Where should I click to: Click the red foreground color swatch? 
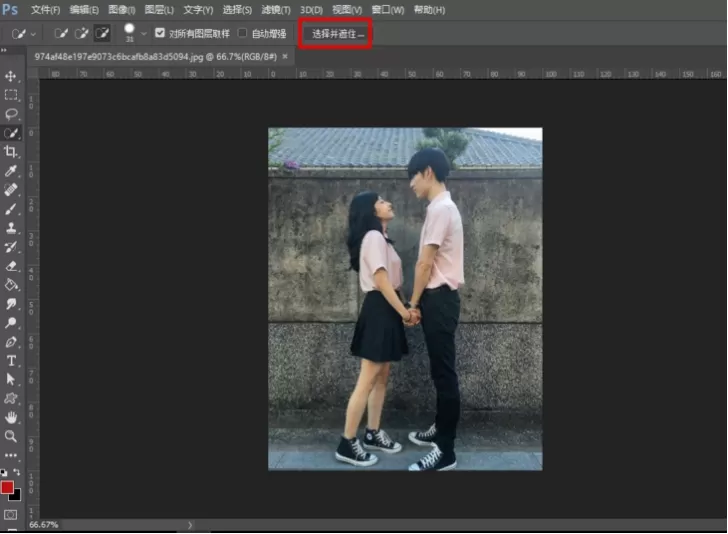pos(7,488)
